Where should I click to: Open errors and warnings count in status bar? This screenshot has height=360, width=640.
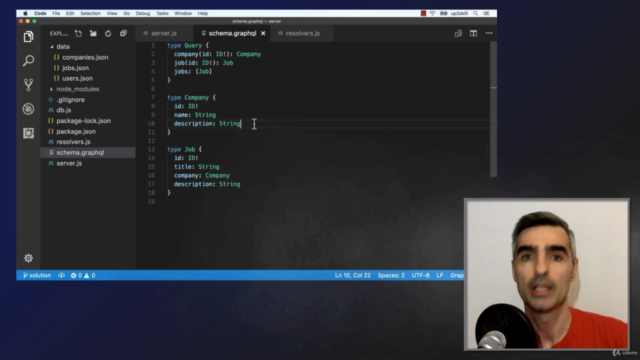coord(83,276)
